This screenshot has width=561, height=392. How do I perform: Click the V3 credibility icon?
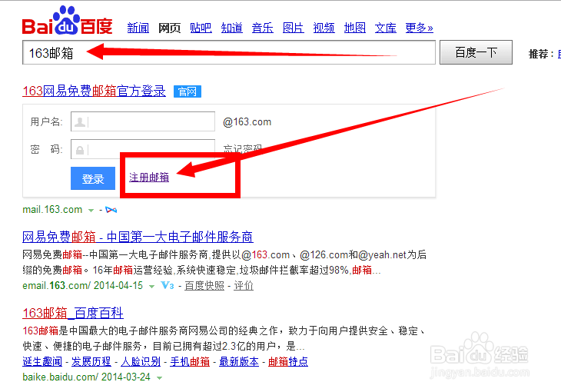[168, 285]
